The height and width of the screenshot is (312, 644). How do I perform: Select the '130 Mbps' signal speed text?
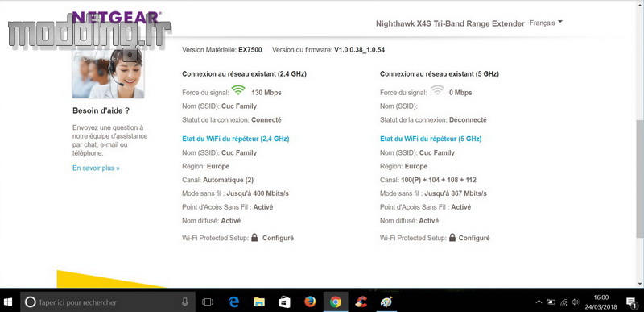[x=266, y=93]
